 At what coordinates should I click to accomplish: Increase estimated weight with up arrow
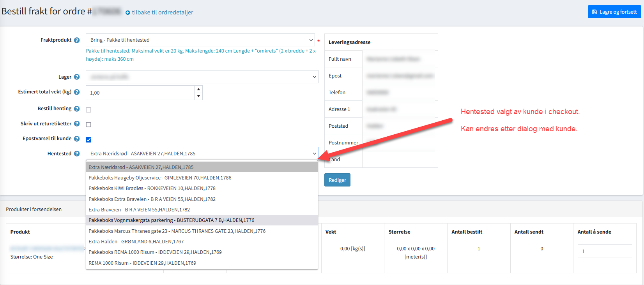(x=198, y=89)
